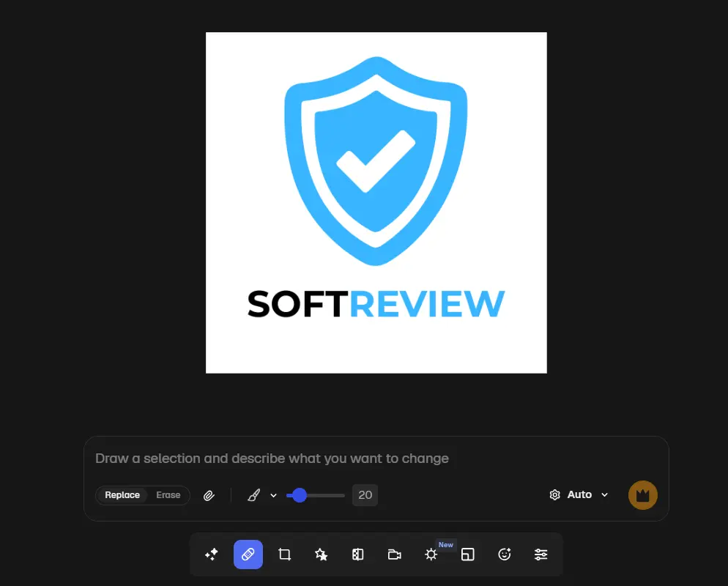Open the resize layout tool
This screenshot has height=586, width=728.
(467, 555)
